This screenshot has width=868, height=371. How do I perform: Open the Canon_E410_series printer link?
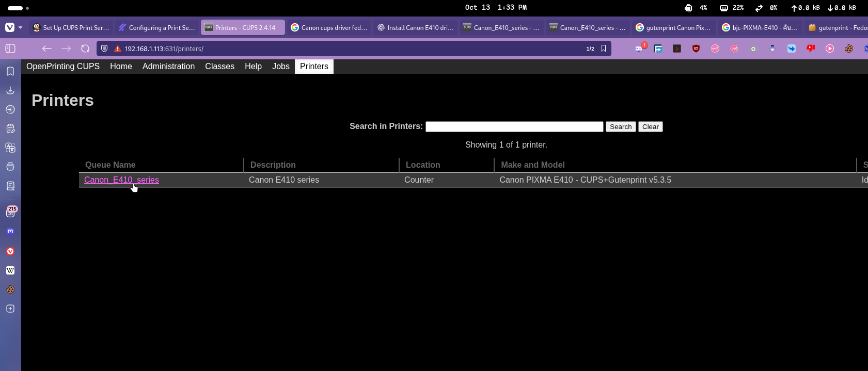click(121, 180)
